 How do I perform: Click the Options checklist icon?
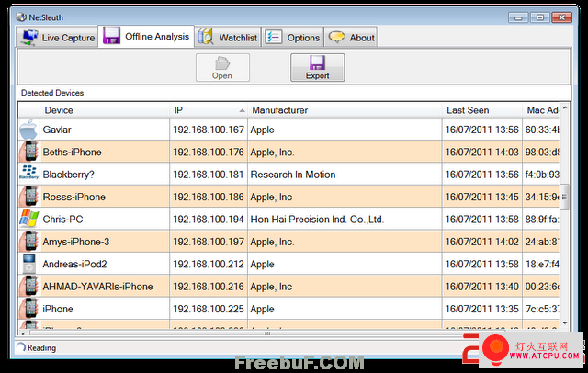click(274, 37)
